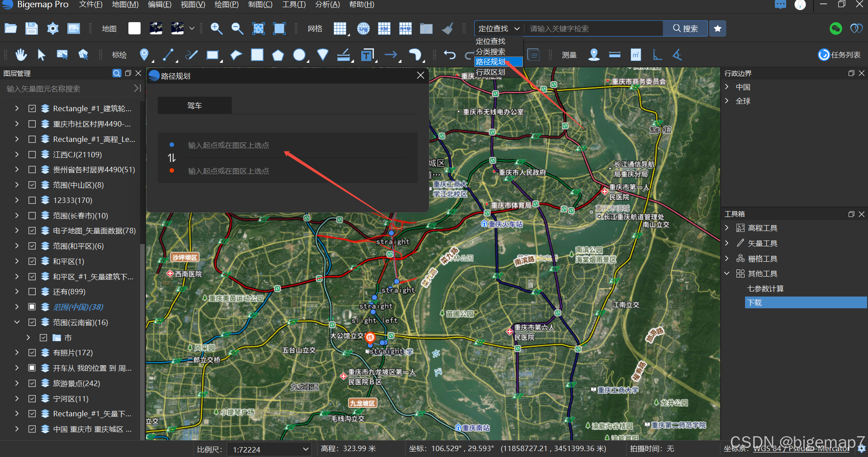Expand the 全球 administrative boundary node
Image resolution: width=868 pixels, height=457 pixels.
(727, 101)
